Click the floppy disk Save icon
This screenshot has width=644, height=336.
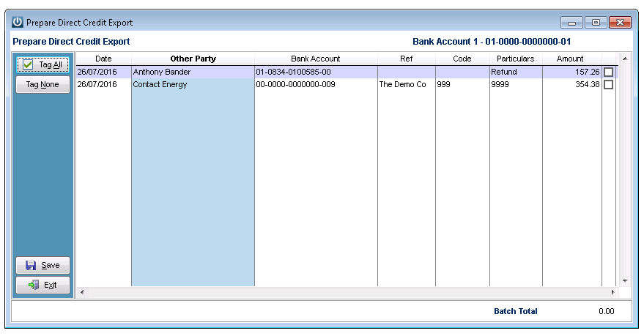(x=31, y=266)
